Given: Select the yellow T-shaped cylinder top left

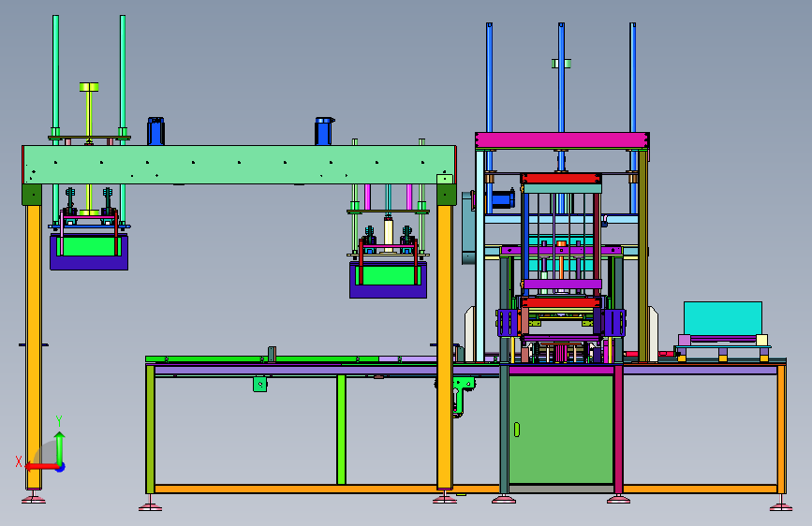Looking at the screenshot, I should (x=89, y=111).
